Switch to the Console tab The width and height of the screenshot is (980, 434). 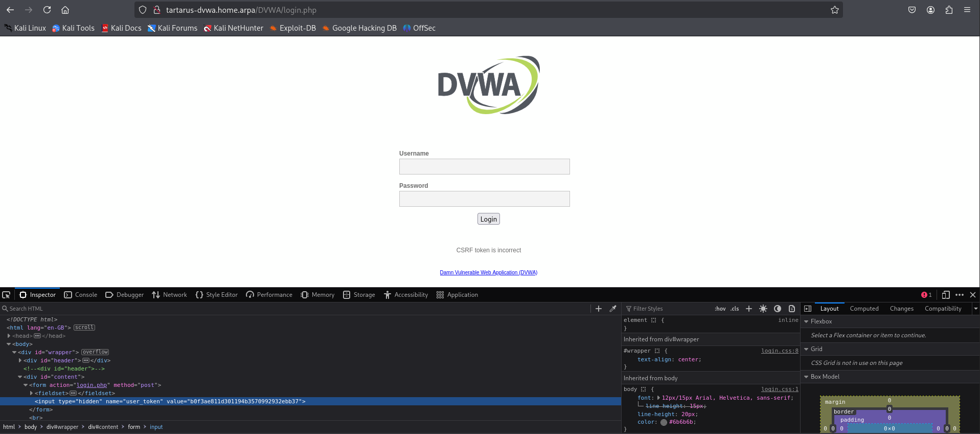[x=81, y=295]
